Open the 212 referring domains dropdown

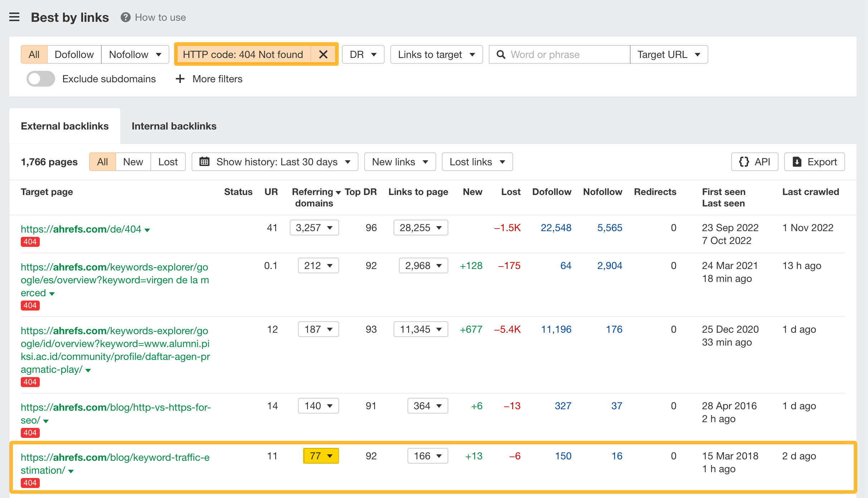[318, 265]
